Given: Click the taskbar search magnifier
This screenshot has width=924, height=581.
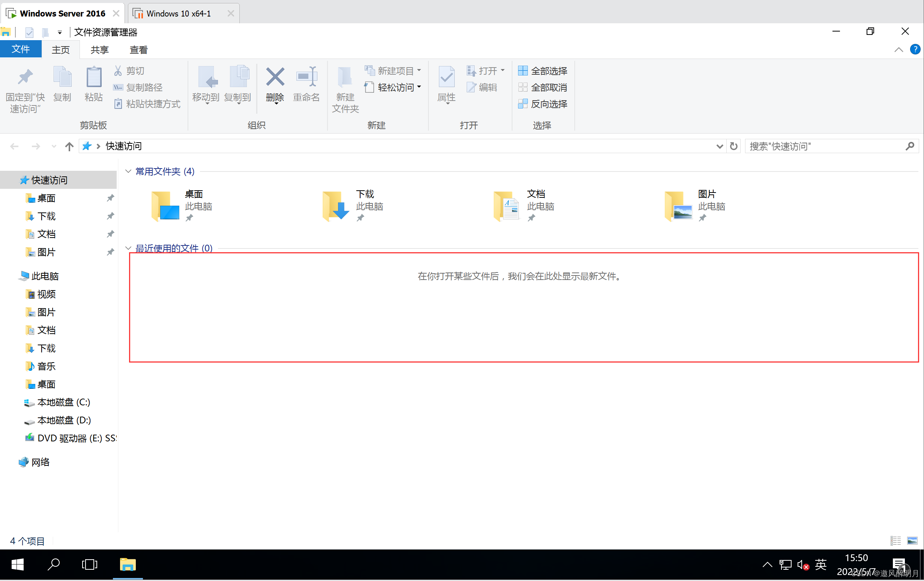Looking at the screenshot, I should point(53,564).
